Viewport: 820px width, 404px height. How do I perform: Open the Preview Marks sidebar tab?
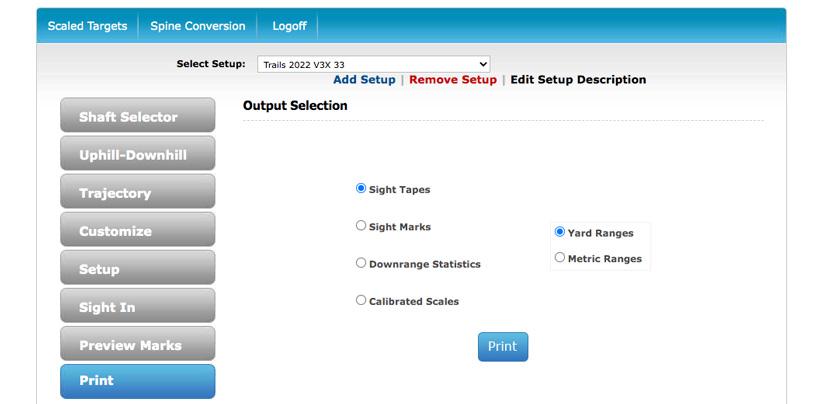point(137,344)
